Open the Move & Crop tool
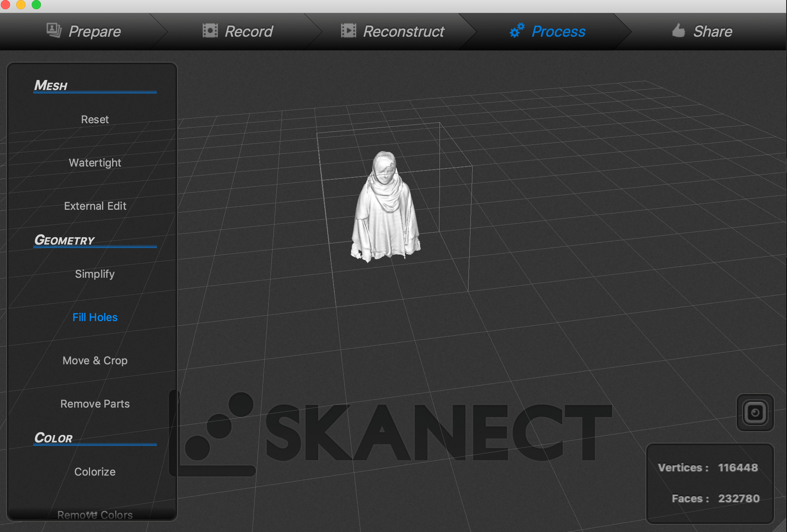787x532 pixels. point(95,360)
